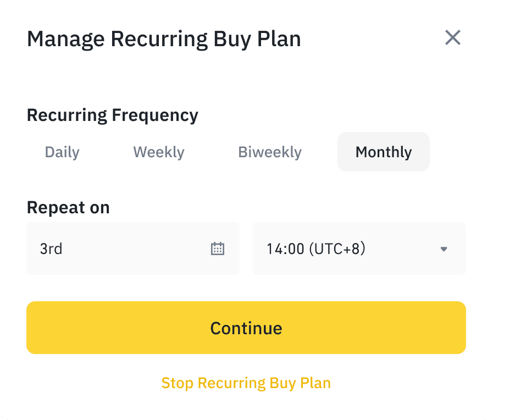
Task: Click the Recurring Frequency heading
Action: point(113,115)
